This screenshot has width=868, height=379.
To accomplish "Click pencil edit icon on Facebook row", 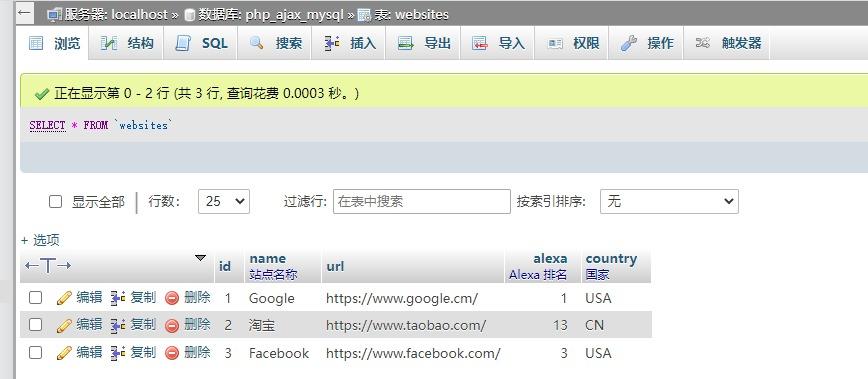I will 64,352.
